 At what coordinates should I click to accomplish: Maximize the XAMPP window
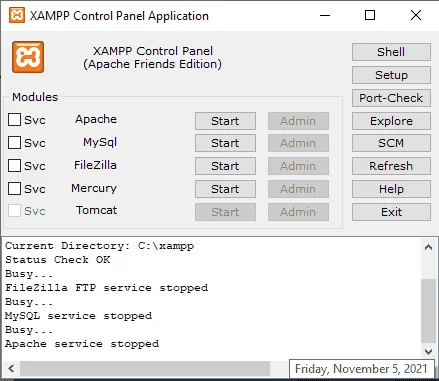(370, 15)
